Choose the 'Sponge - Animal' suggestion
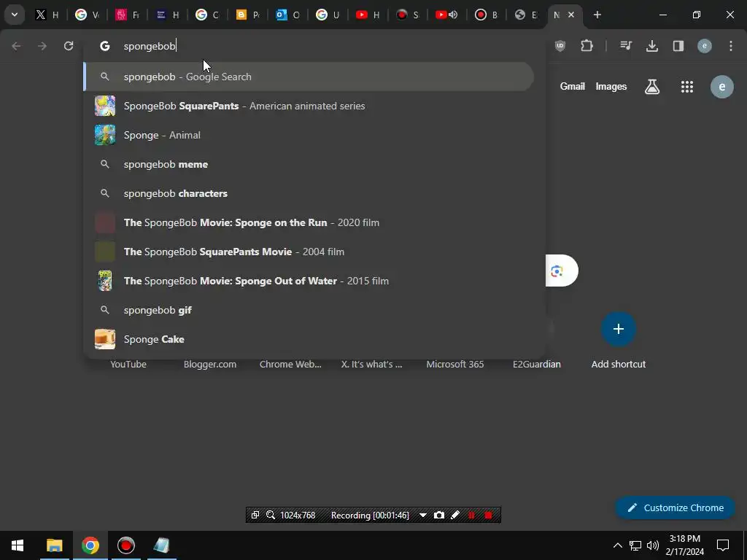Viewport: 747px width, 560px height. [309, 135]
